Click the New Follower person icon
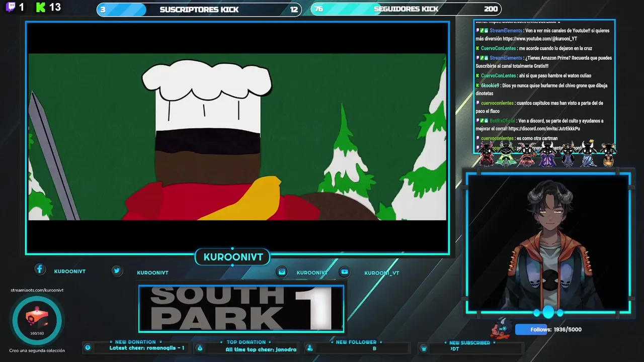The height and width of the screenshot is (362, 644). 310,348
